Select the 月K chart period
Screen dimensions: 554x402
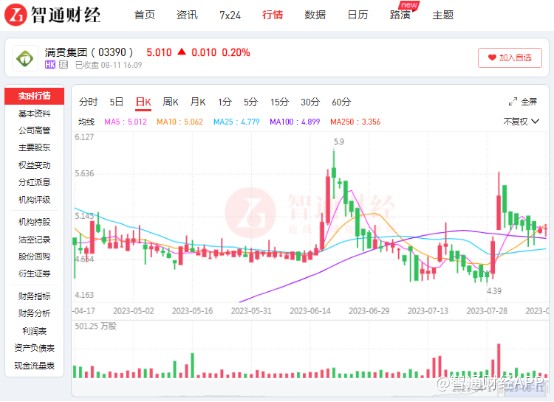[198, 102]
